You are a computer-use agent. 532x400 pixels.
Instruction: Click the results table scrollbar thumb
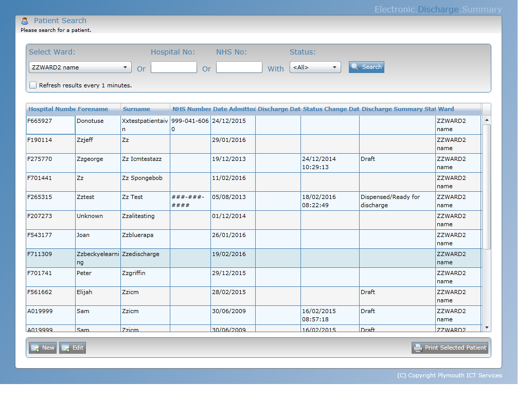[487, 187]
